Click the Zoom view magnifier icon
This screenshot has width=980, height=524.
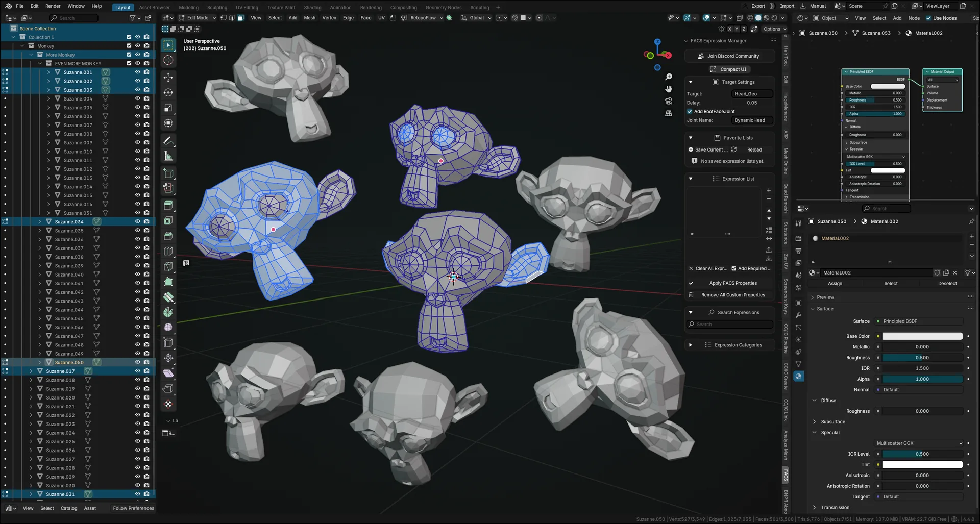point(669,77)
